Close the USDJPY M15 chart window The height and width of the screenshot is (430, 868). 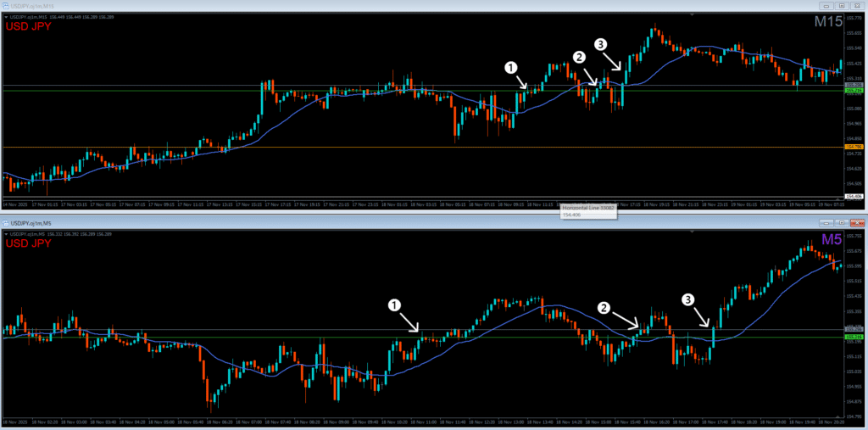pyautogui.click(x=856, y=6)
